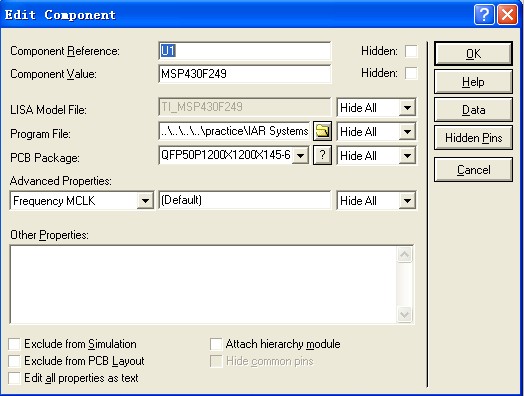Open Advanced Properties Hide All dropdown
The height and width of the screenshot is (396, 524).
point(407,201)
